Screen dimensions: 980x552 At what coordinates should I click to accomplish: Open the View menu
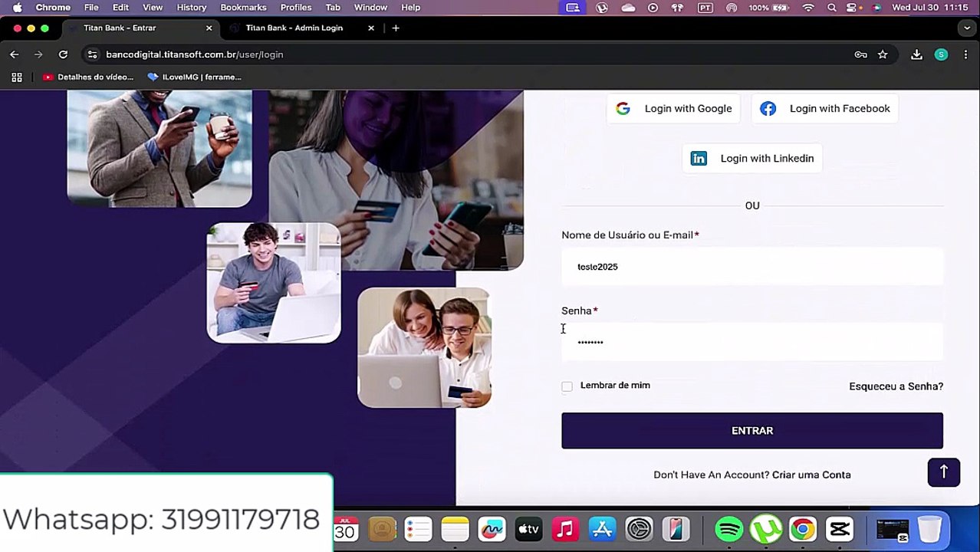click(153, 8)
